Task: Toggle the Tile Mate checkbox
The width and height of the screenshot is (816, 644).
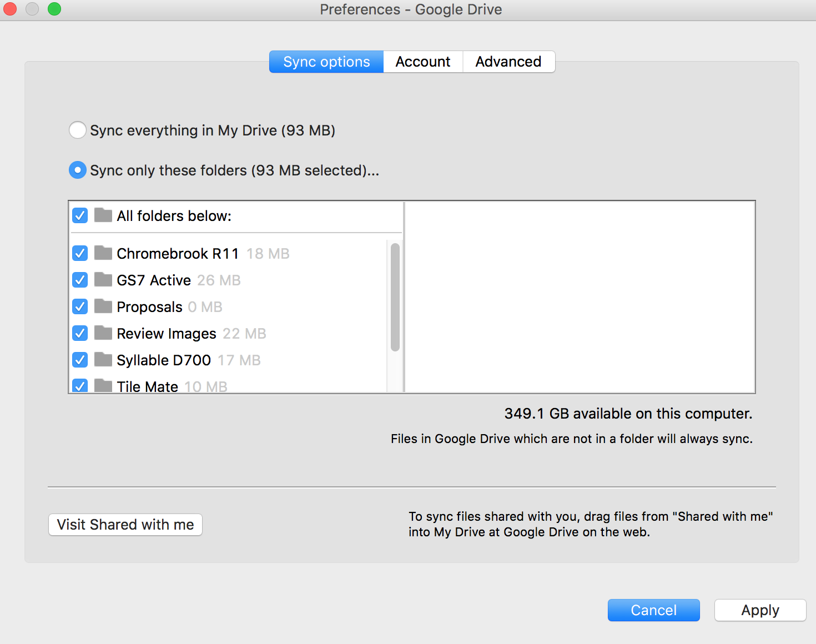Action: tap(80, 386)
